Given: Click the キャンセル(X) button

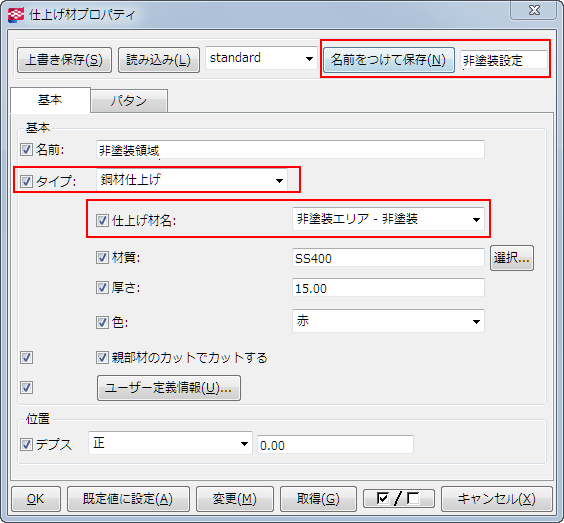Looking at the screenshot, I should click(496, 499).
